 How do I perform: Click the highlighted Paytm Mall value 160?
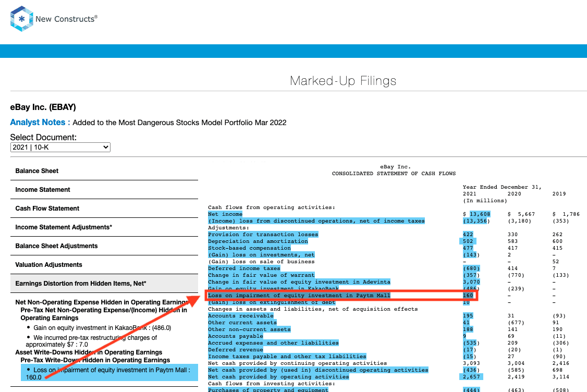pos(468,296)
